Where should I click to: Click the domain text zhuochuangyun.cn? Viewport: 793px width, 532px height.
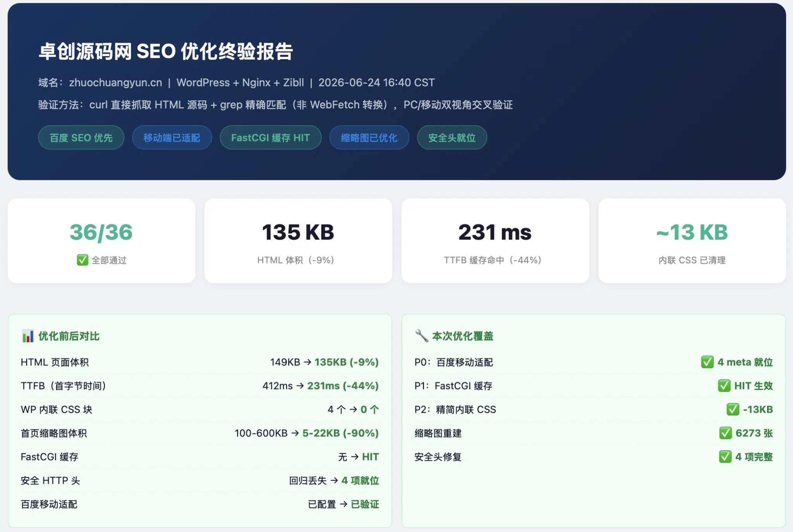(x=115, y=82)
